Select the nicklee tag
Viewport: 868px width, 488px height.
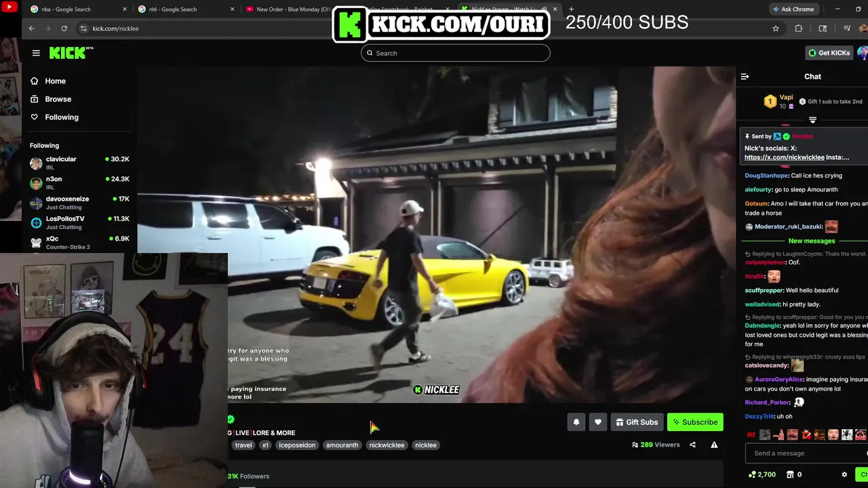[x=426, y=445]
